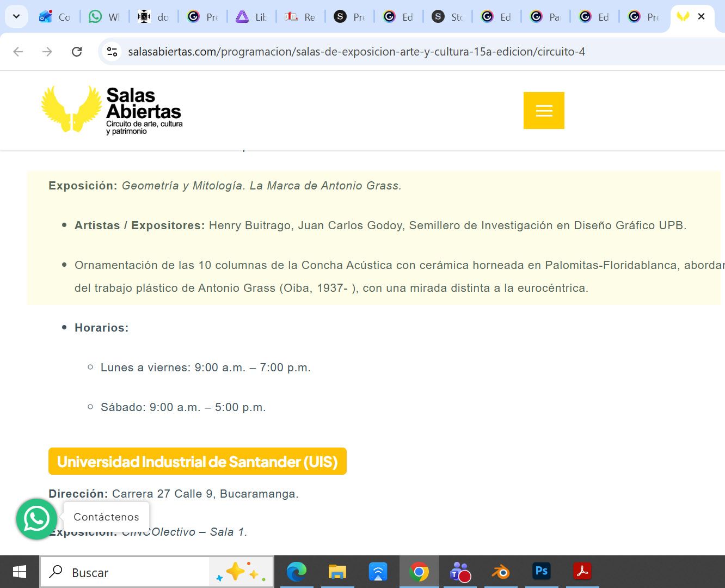The image size is (725, 588).
Task: Expand the tab search dropdown arrow
Action: [x=16, y=17]
